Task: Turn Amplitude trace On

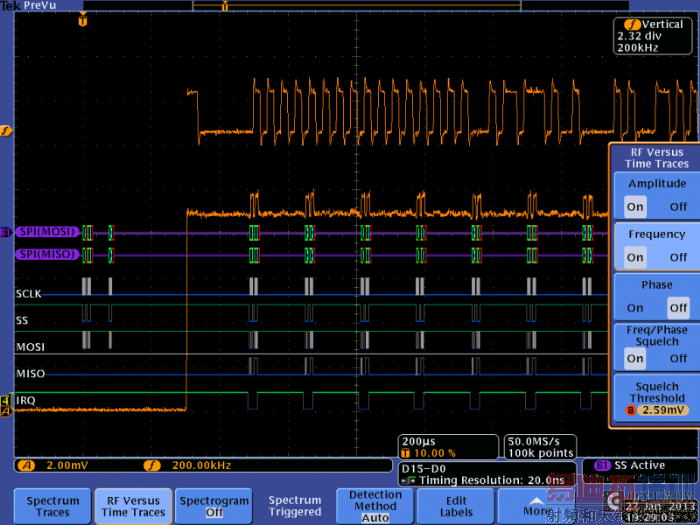Action: tap(635, 207)
